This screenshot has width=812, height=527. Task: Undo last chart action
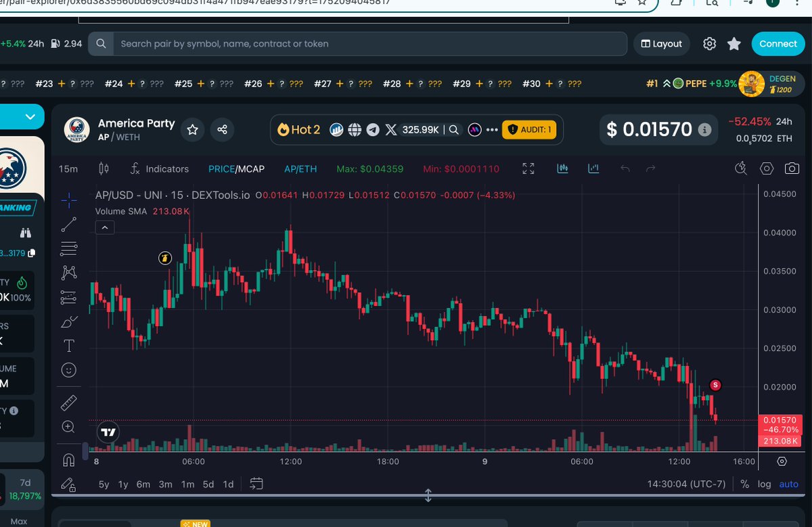(x=625, y=168)
